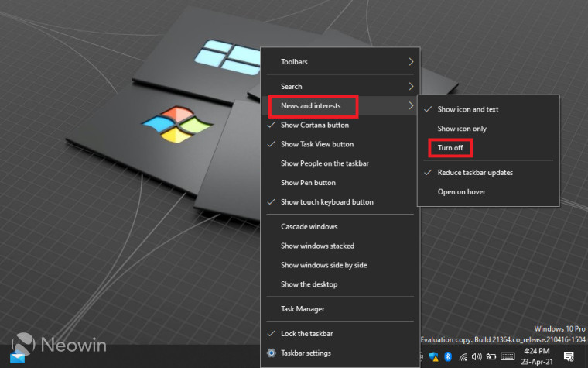Expand the Toolbars submenu
Screen dimensions: 588x368
point(340,61)
